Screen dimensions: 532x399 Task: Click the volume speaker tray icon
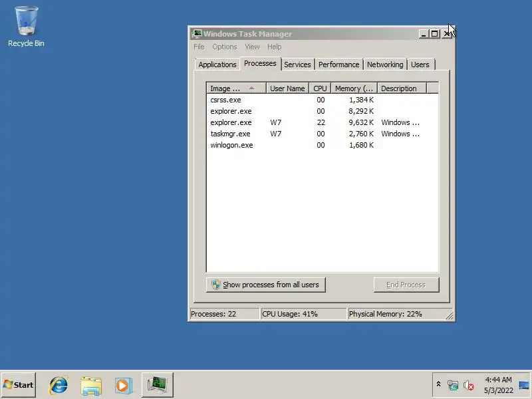click(469, 385)
